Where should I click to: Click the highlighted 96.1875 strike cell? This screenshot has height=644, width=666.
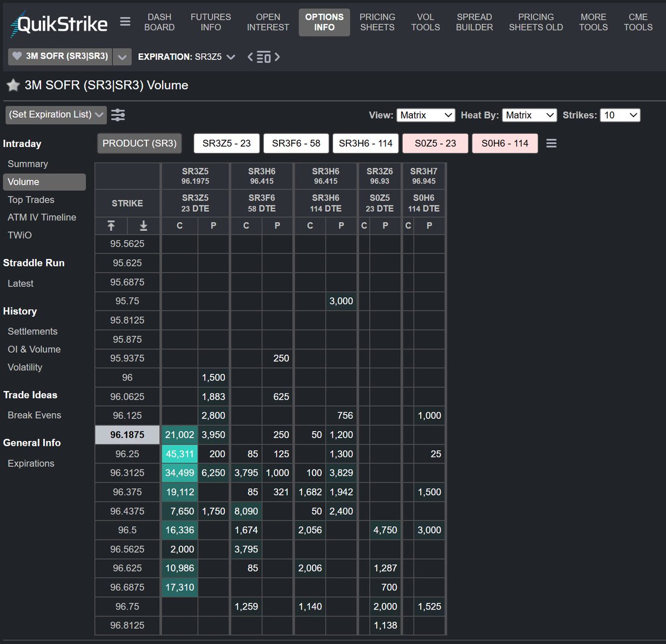coord(127,435)
